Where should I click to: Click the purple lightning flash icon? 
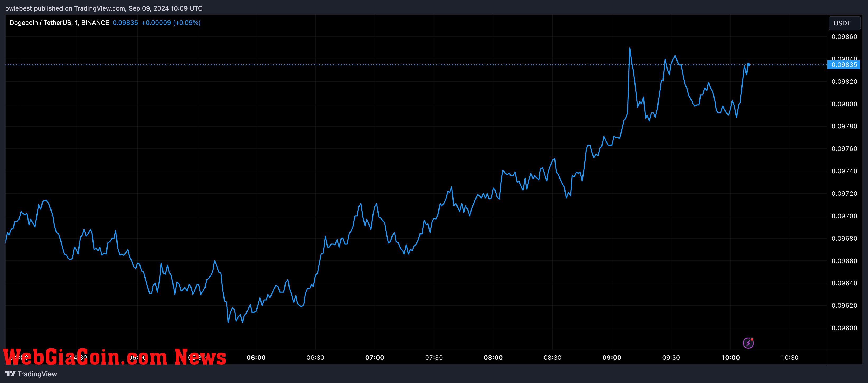748,343
